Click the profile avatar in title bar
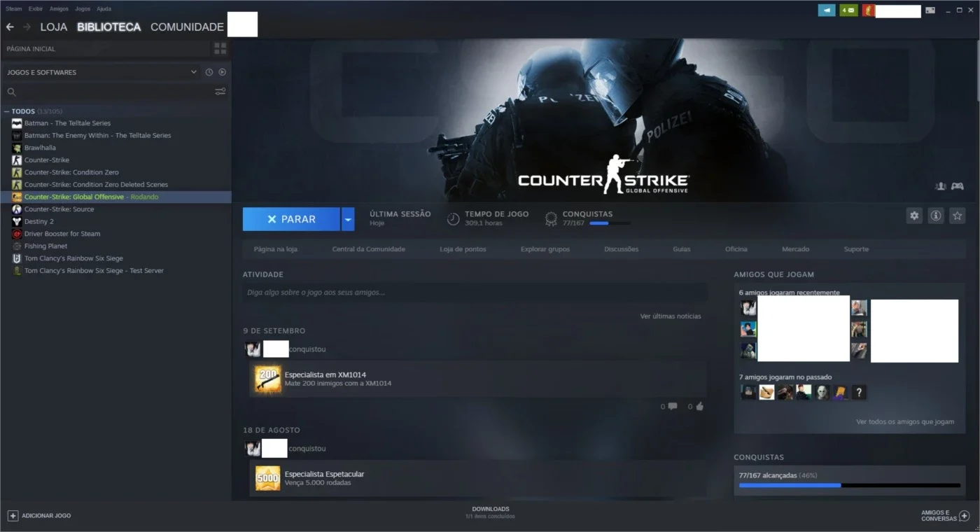 click(x=868, y=10)
